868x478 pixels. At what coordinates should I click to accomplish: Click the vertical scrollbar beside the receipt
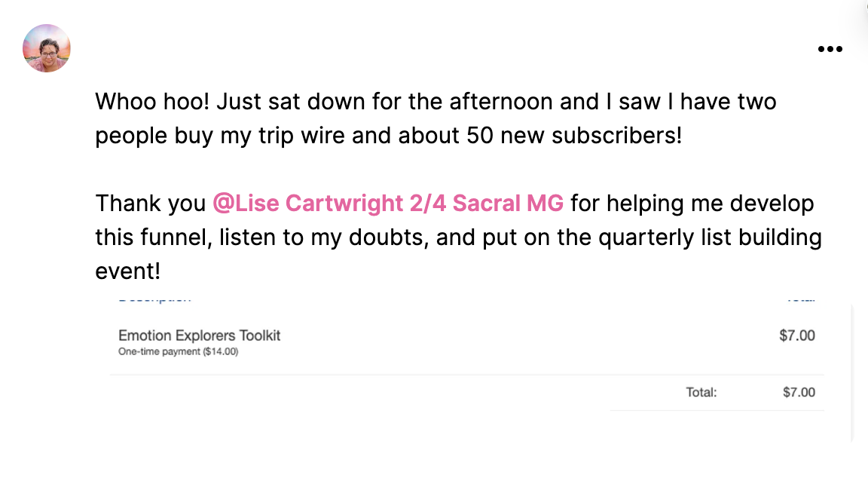pyautogui.click(x=852, y=372)
